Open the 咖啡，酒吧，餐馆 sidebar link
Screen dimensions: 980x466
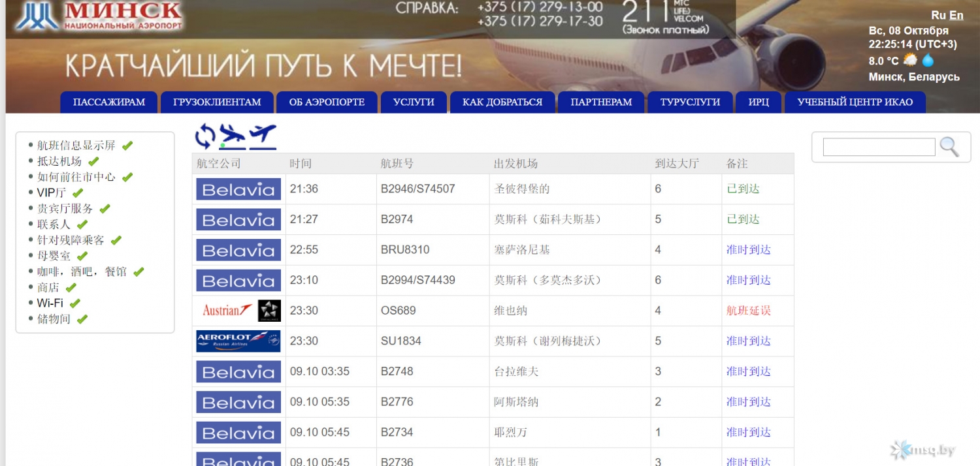82,272
